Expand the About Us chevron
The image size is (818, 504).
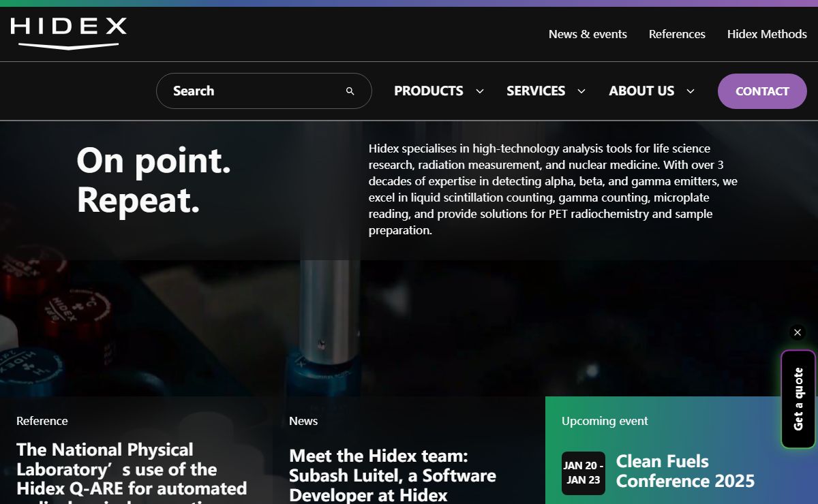[691, 91]
